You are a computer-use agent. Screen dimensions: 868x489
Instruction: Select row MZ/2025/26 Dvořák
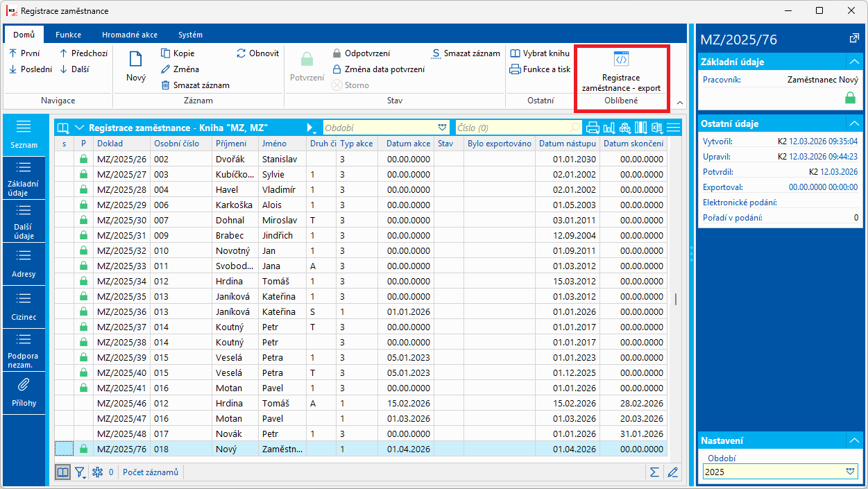pyautogui.click(x=360, y=159)
